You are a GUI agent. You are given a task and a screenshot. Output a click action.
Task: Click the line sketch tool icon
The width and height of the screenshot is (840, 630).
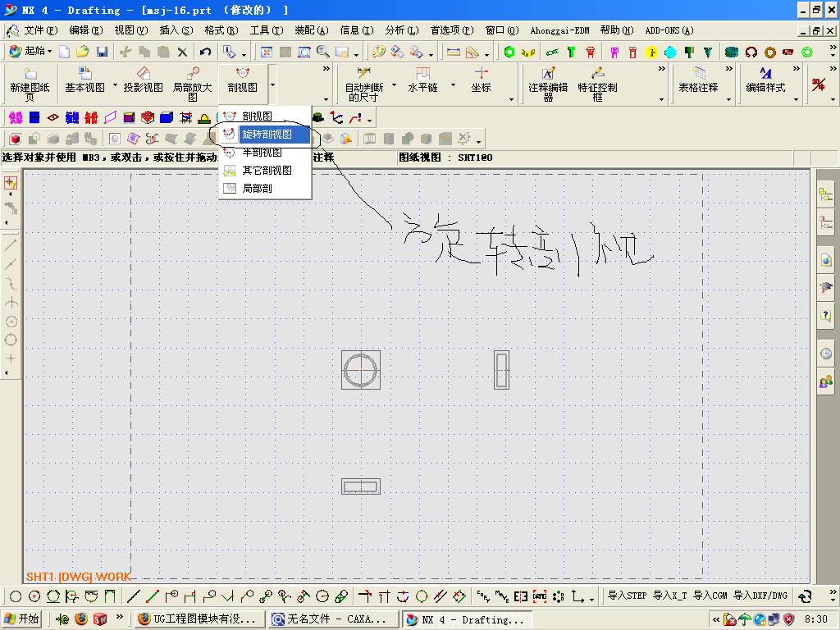11,244
